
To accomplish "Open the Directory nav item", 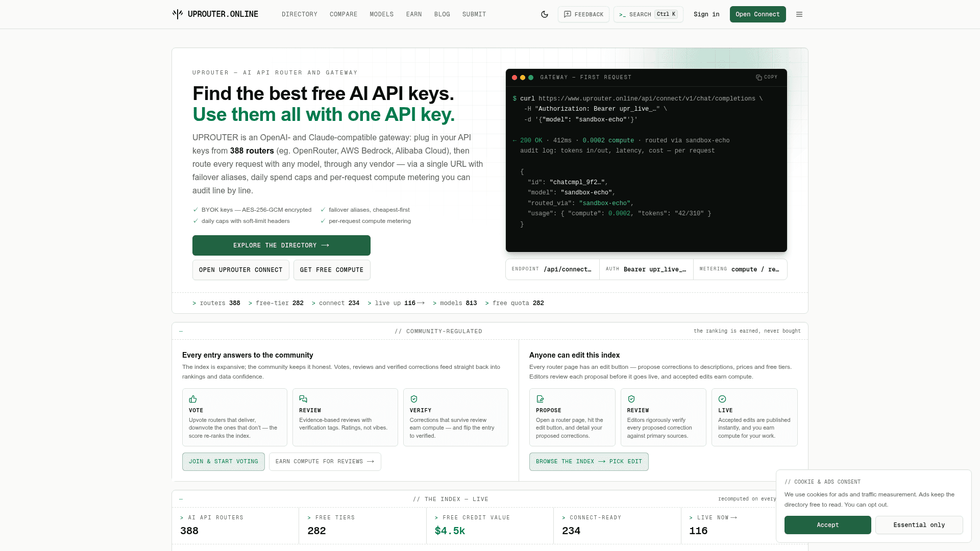I will [x=300, y=14].
